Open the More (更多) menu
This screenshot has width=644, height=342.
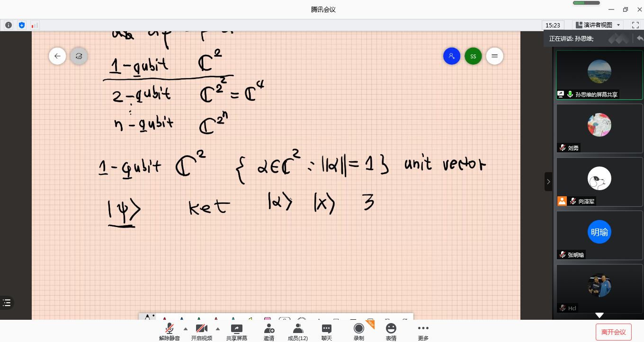423,332
